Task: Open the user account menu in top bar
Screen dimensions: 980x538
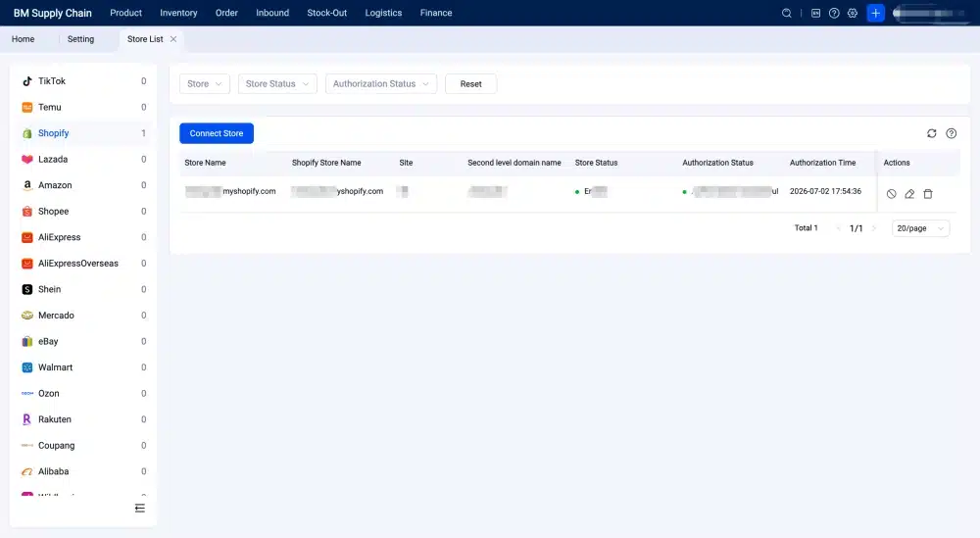Action: point(931,13)
